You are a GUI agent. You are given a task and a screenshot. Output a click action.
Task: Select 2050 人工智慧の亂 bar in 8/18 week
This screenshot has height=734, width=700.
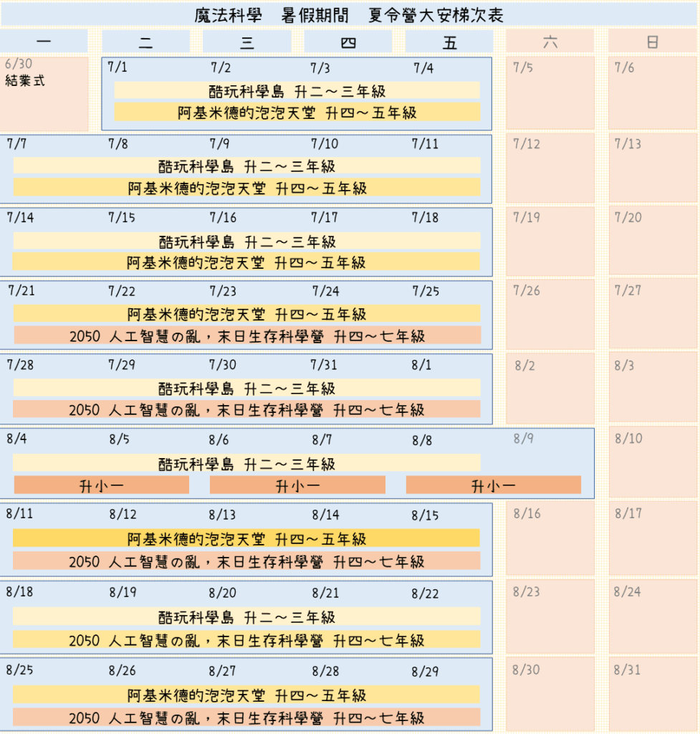(x=246, y=640)
